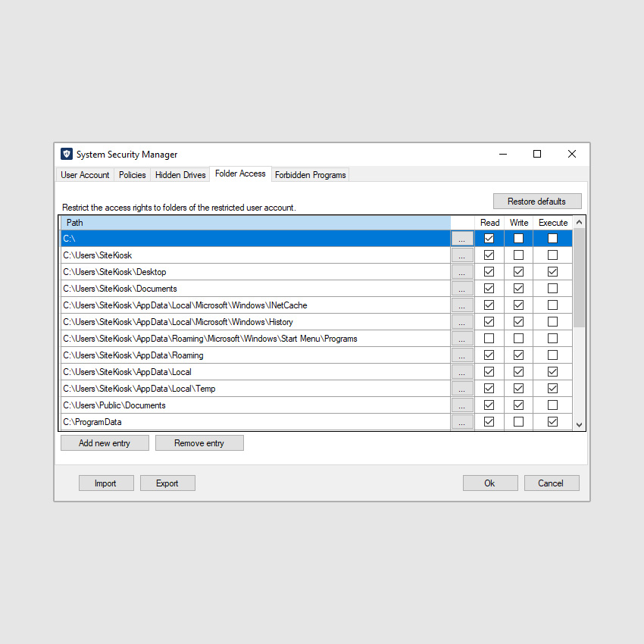Click the System Security Manager shield icon
The width and height of the screenshot is (644, 644).
click(x=67, y=155)
